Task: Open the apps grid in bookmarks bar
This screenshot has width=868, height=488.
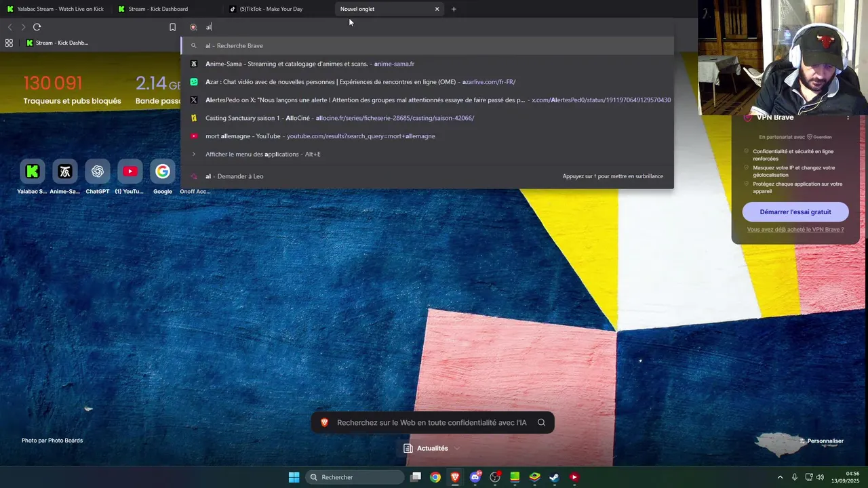Action: click(9, 43)
